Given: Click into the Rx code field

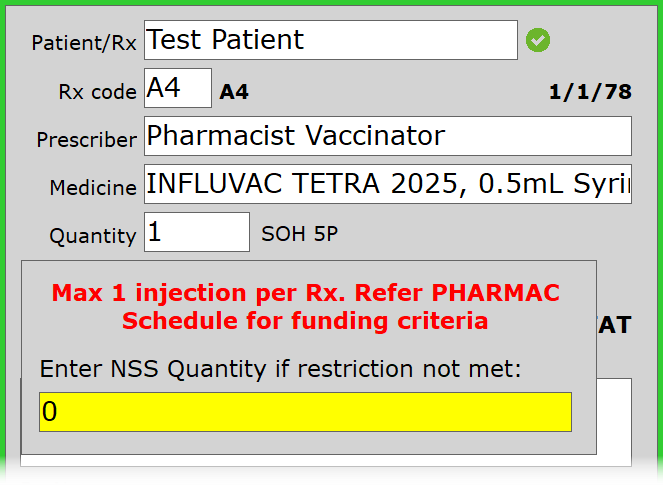Looking at the screenshot, I should (178, 89).
